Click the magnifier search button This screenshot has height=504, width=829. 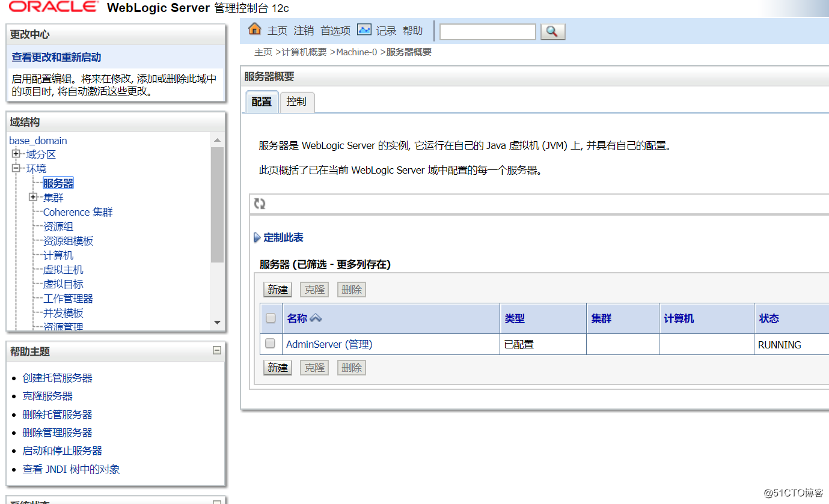tap(553, 32)
